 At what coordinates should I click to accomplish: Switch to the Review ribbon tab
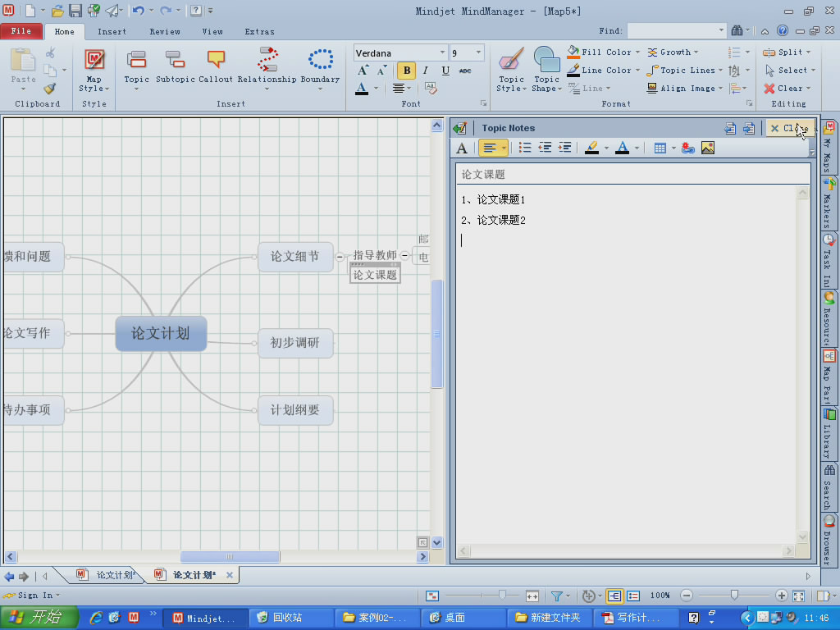click(165, 32)
